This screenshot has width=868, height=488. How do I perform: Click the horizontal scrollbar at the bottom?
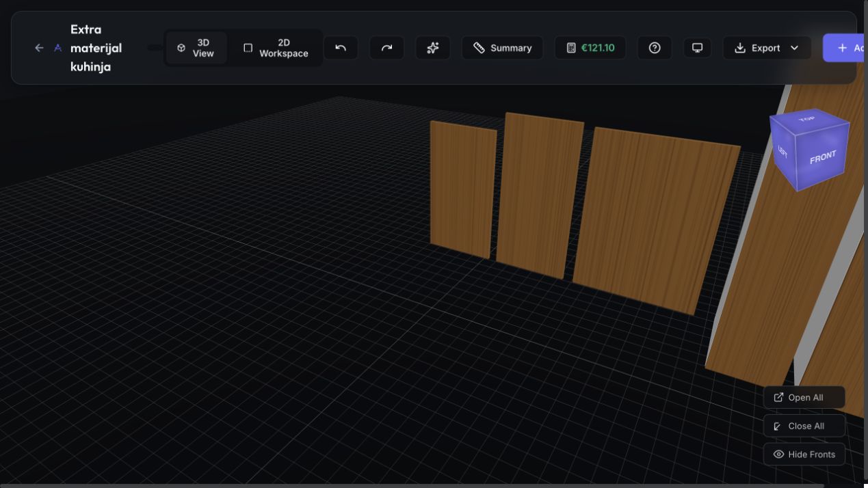[x=412, y=485]
